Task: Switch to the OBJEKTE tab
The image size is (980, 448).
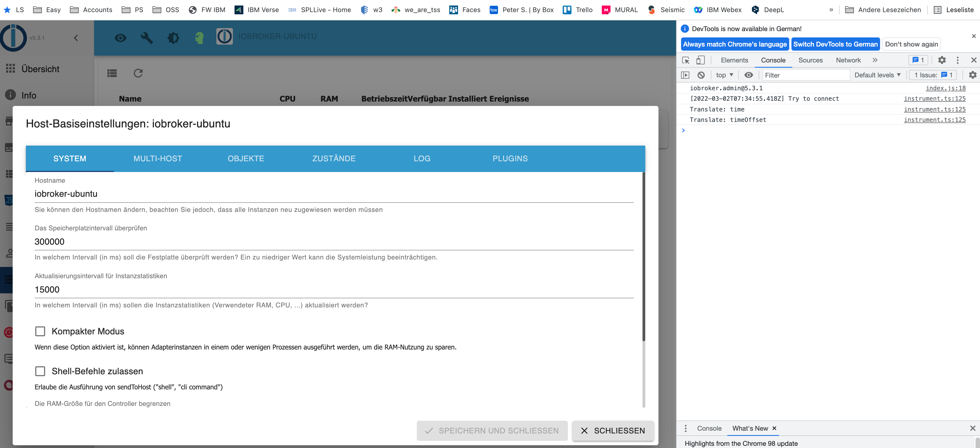Action: [246, 159]
